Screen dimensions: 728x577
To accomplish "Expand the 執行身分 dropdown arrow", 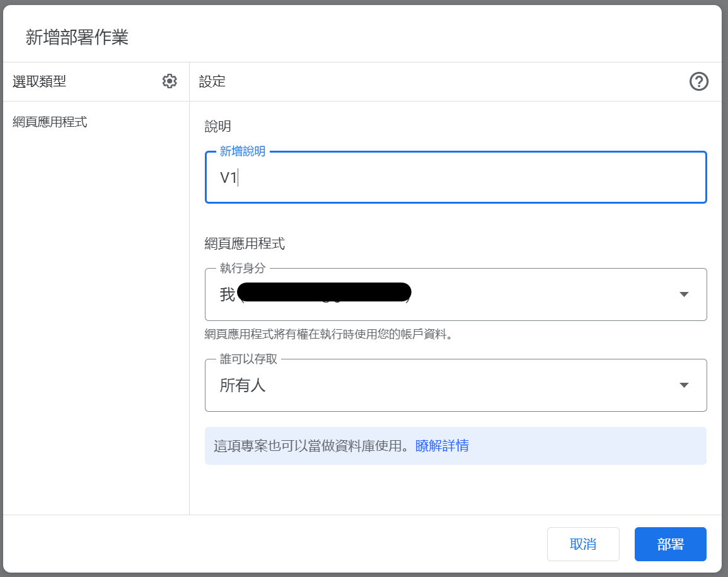I will click(x=684, y=294).
